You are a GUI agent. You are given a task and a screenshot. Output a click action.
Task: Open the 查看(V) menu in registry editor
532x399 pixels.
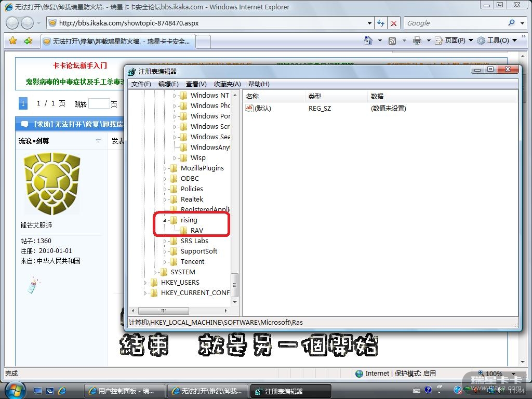click(196, 84)
